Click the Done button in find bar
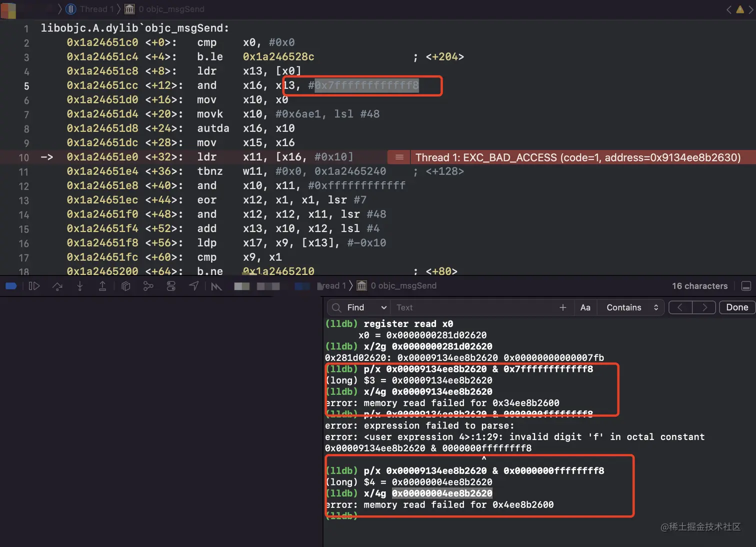Image resolution: width=756 pixels, height=547 pixels. pyautogui.click(x=737, y=307)
